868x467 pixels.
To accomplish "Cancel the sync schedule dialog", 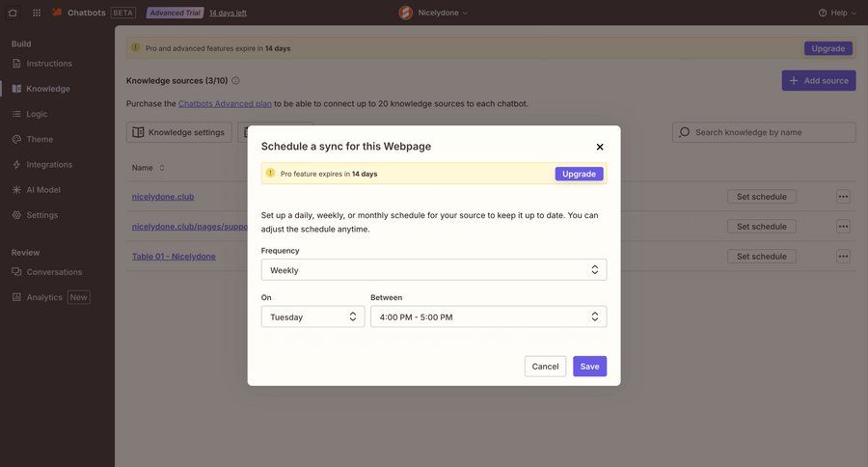I will click(x=545, y=367).
